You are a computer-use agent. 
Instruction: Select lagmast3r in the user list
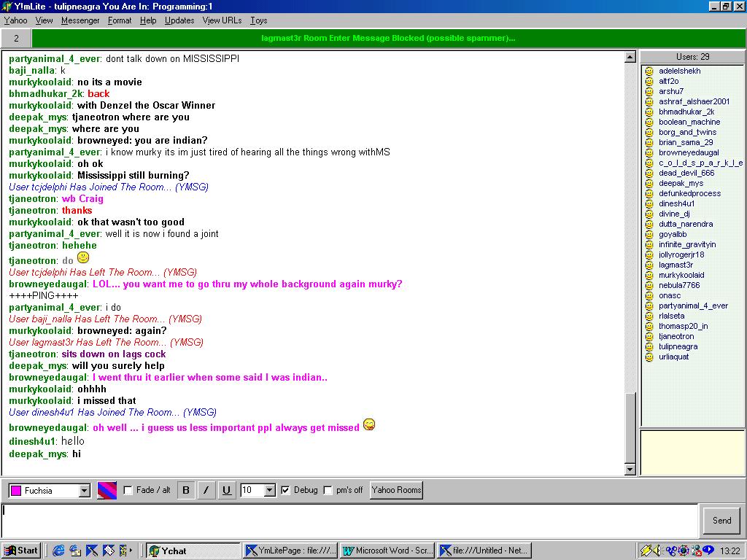[676, 265]
